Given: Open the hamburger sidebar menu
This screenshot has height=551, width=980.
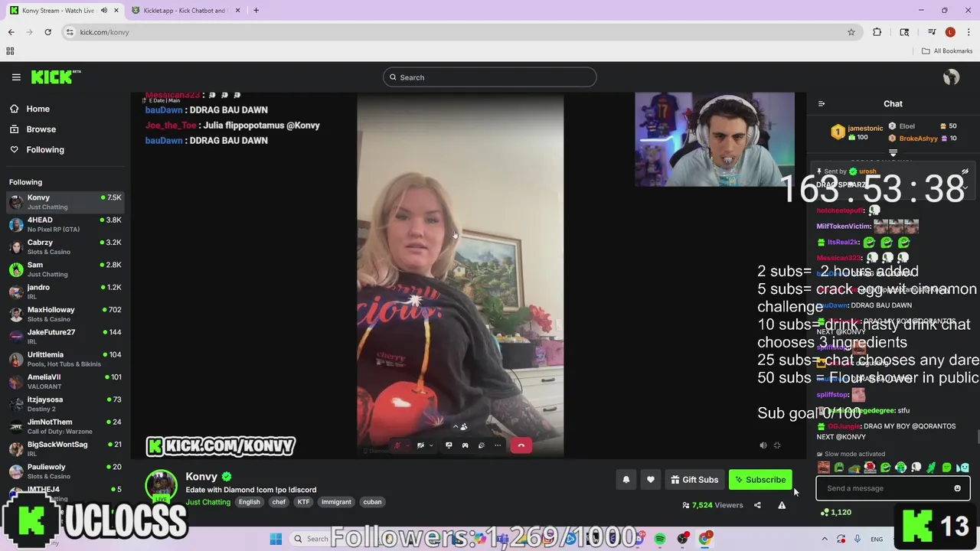Looking at the screenshot, I should coord(16,77).
